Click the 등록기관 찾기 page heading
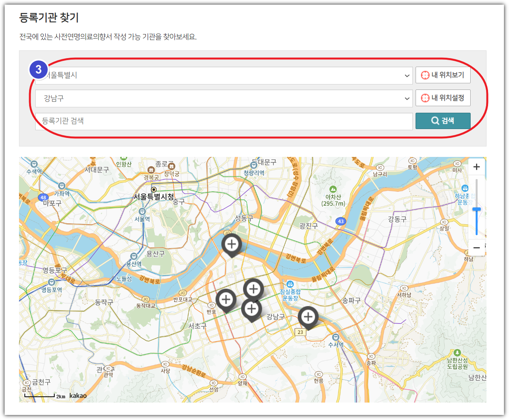Screen dimensions: 509x420 tap(49, 17)
